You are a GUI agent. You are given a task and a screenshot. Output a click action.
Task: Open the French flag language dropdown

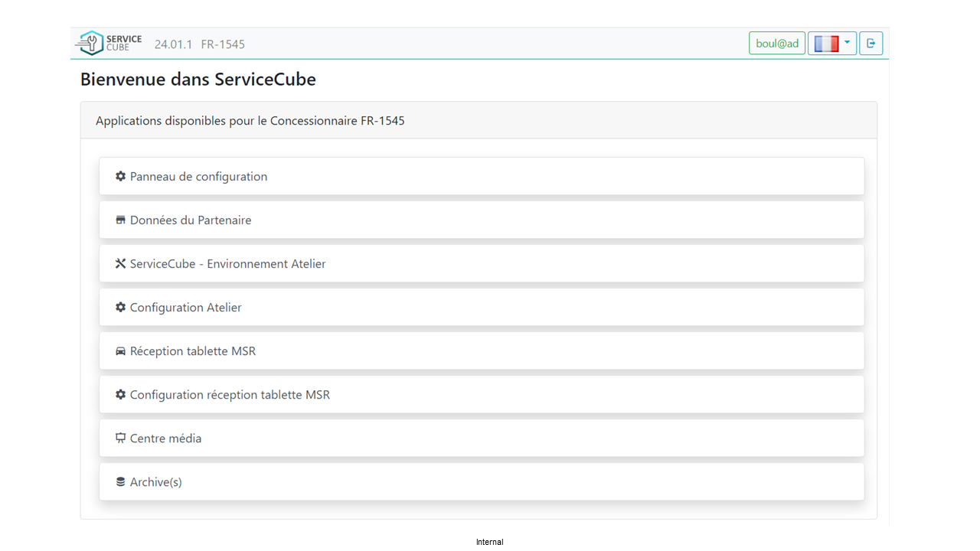(x=832, y=44)
